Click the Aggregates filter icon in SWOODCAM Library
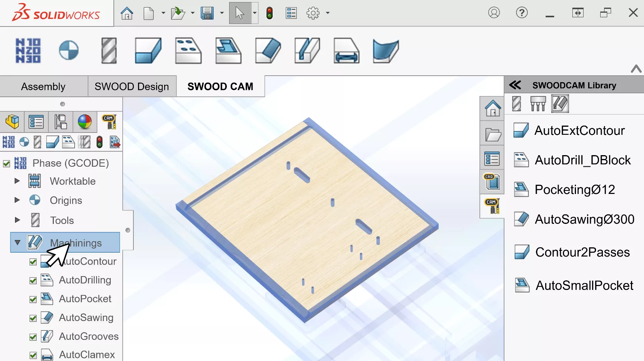644x361 pixels. pyautogui.click(x=538, y=104)
